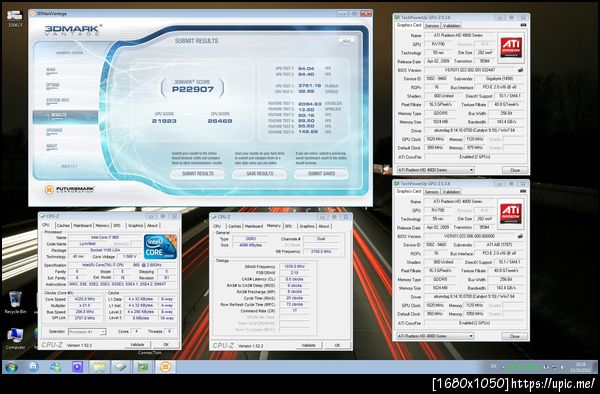Image resolution: width=600 pixels, height=394 pixels.
Task: Open the 3DMark orange taskbar icon
Action: pyautogui.click(x=165, y=367)
